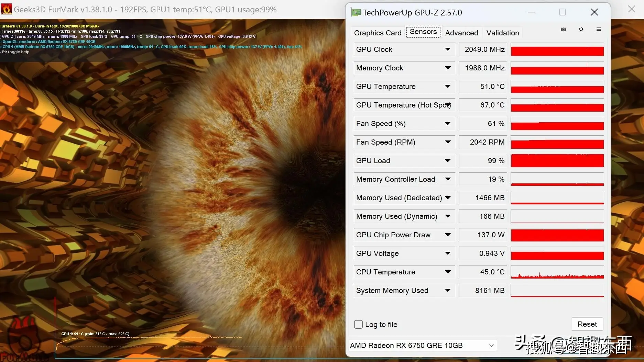Open the Memory Used (Dynamic) dropdown
This screenshot has width=644, height=362.
(448, 216)
